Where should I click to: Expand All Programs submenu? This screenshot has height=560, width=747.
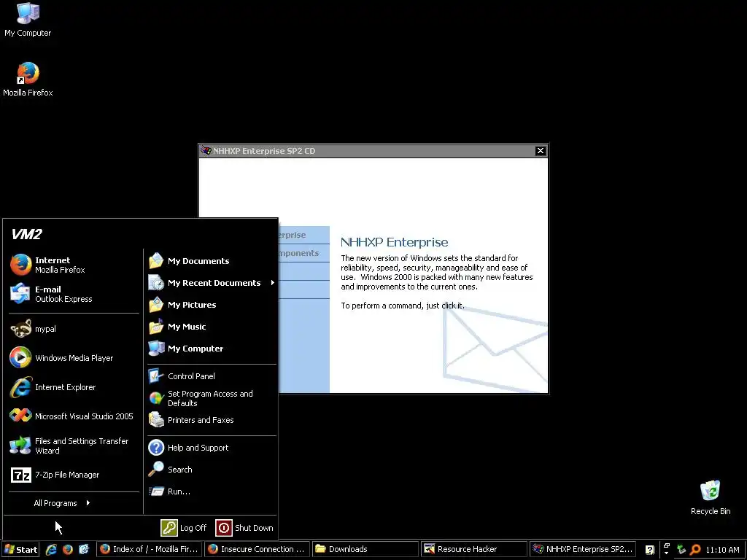coord(62,503)
